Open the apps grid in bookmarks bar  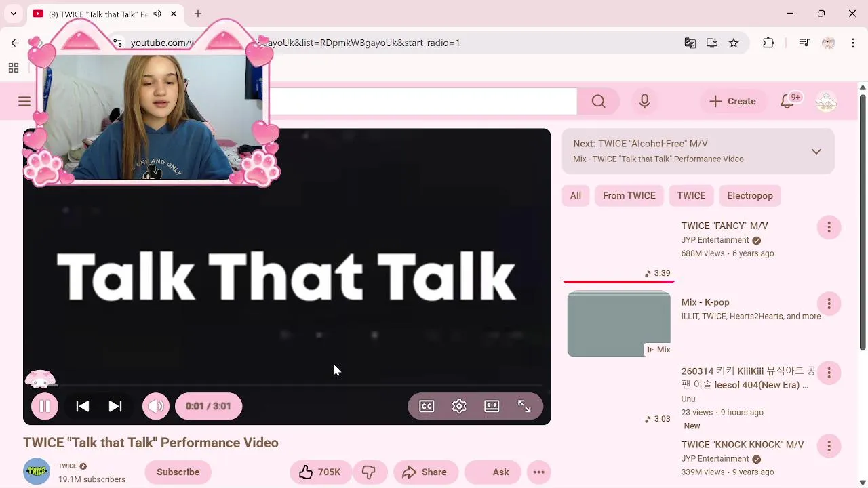coord(14,68)
